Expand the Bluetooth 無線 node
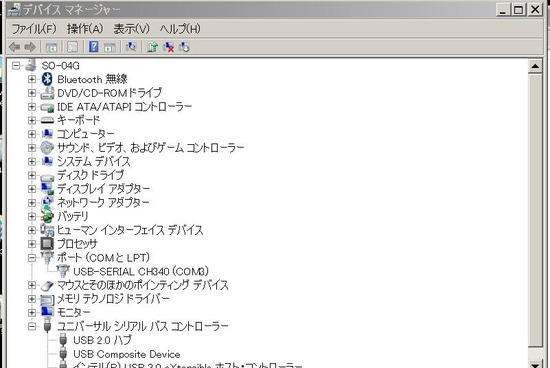 (x=32, y=79)
